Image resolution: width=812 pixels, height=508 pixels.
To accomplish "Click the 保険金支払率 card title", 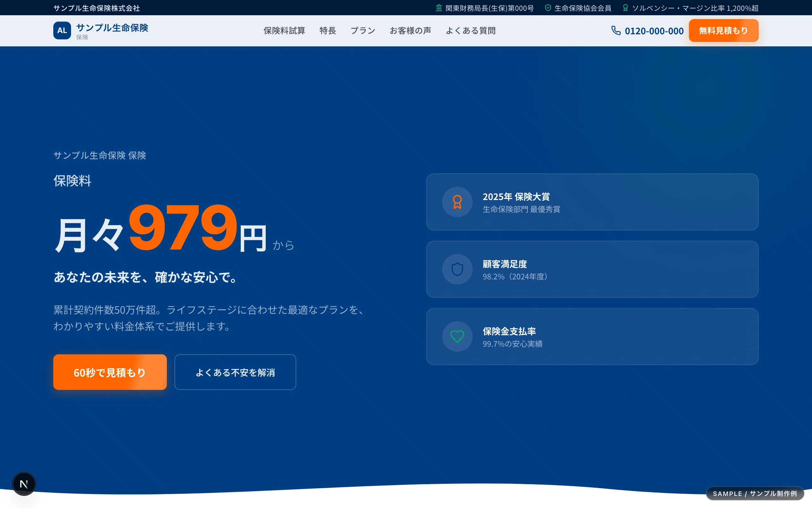I will click(509, 331).
